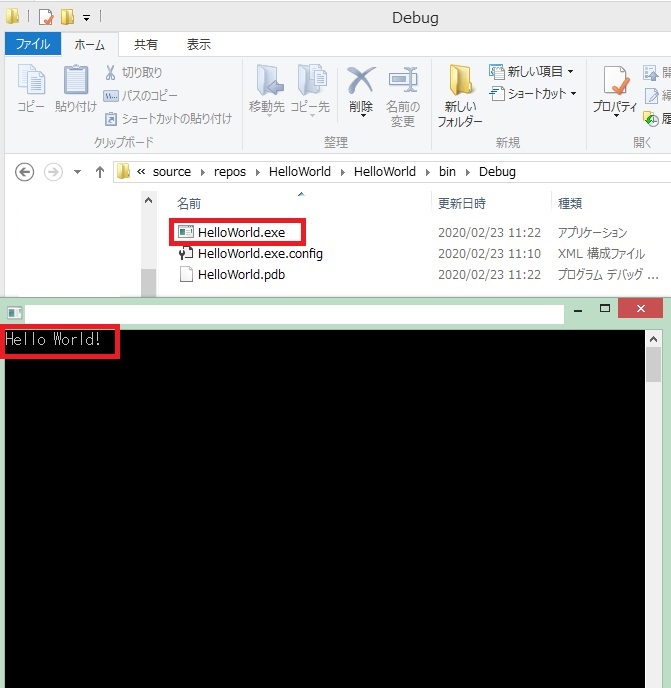Go to Debug in the address path
The width and height of the screenshot is (671, 688).
pyautogui.click(x=497, y=172)
